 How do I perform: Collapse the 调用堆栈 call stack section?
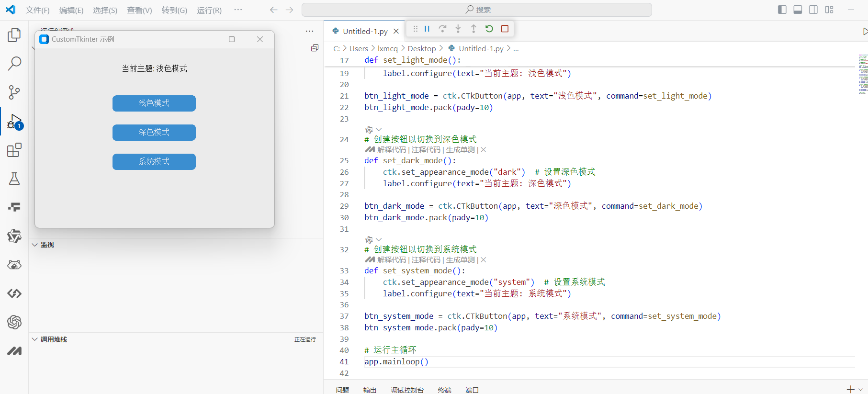pos(35,339)
